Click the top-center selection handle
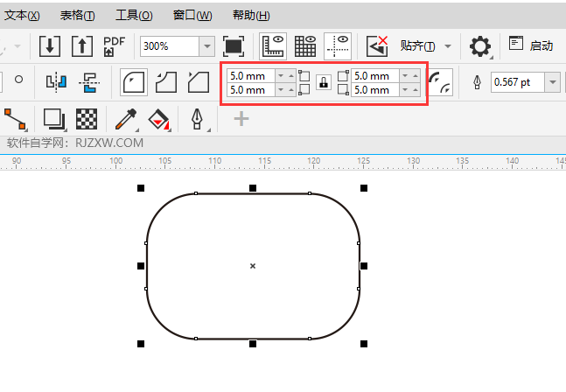 253,188
